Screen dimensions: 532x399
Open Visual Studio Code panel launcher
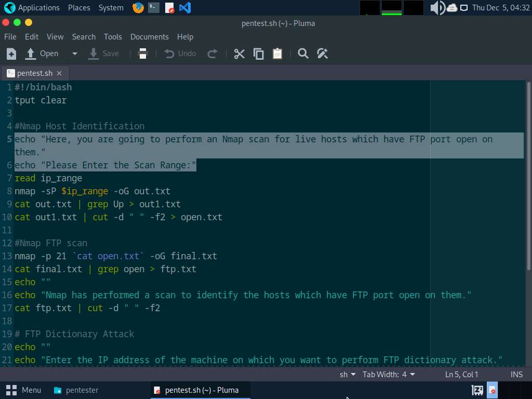pos(185,7)
